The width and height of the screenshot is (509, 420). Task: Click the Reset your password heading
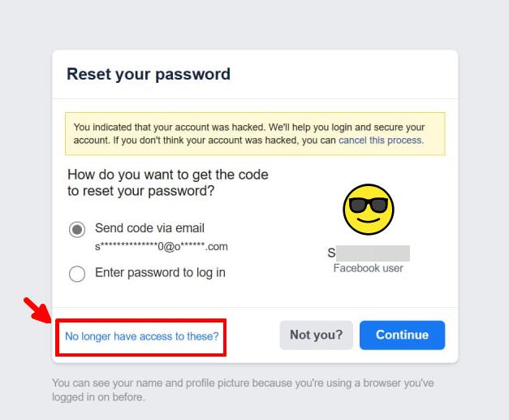[149, 74]
